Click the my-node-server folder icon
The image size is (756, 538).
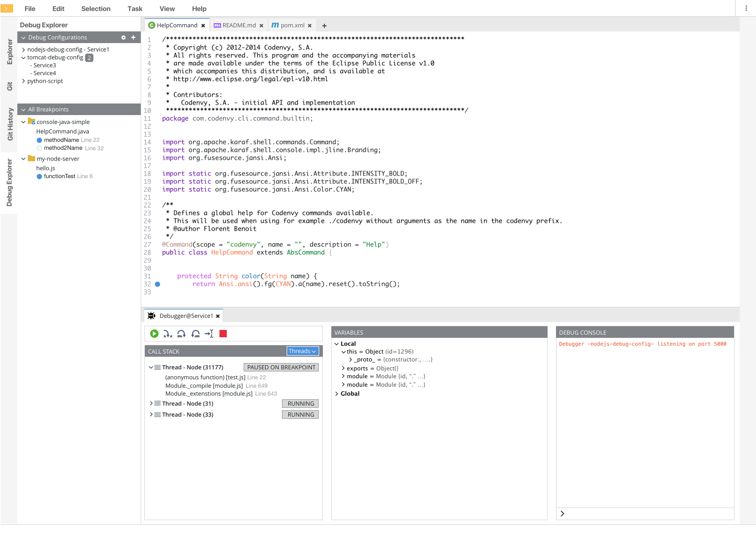point(31,158)
